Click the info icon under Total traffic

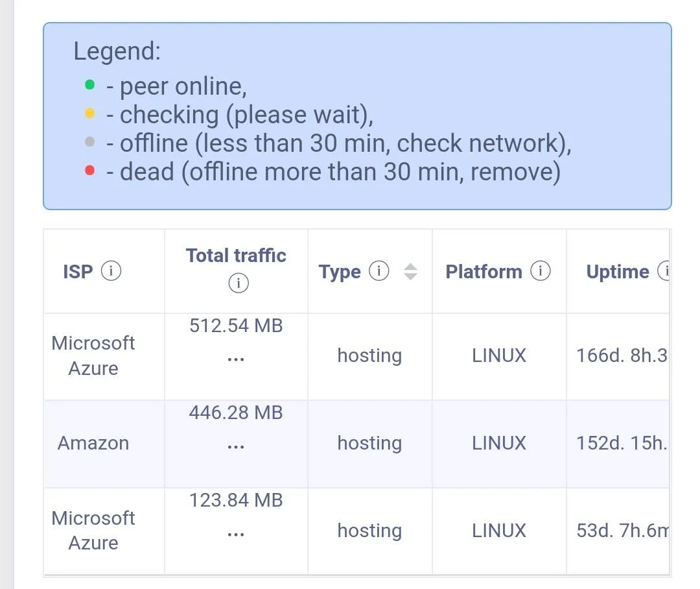pos(239,283)
